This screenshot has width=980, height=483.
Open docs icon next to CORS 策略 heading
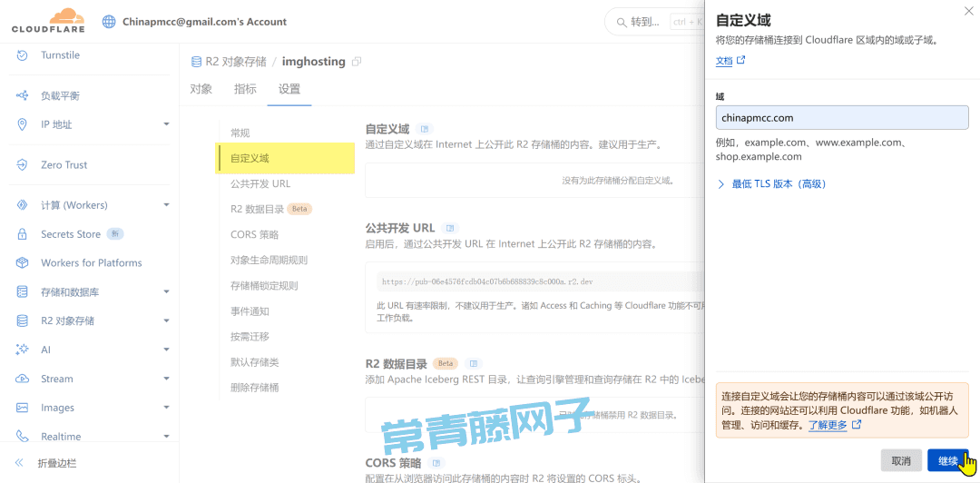coord(436,464)
